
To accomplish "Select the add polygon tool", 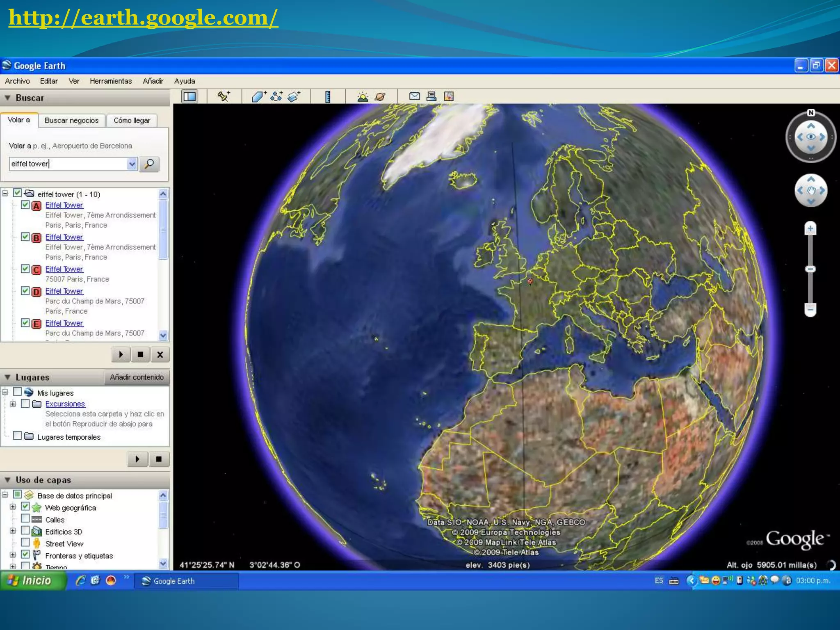I will (x=258, y=96).
